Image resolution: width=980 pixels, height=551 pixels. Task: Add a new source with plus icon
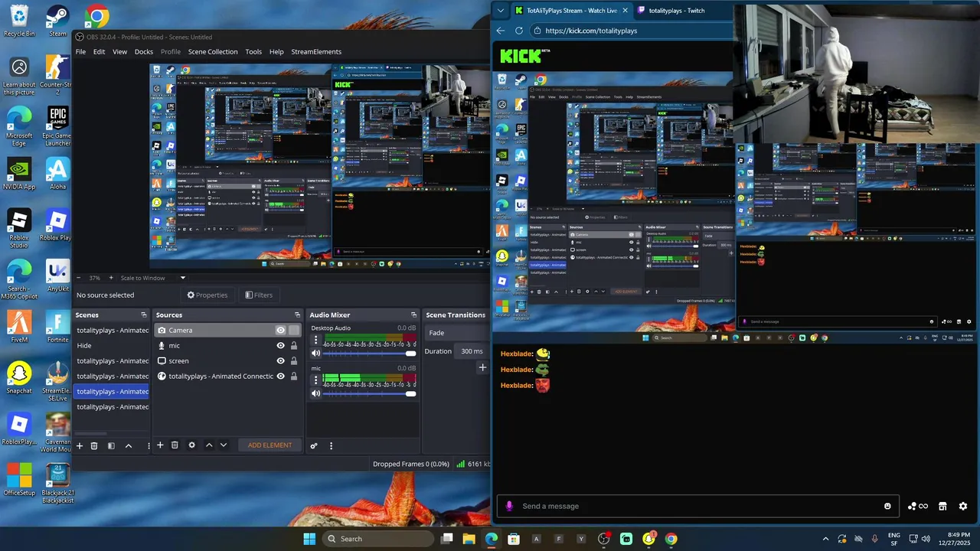click(x=160, y=445)
